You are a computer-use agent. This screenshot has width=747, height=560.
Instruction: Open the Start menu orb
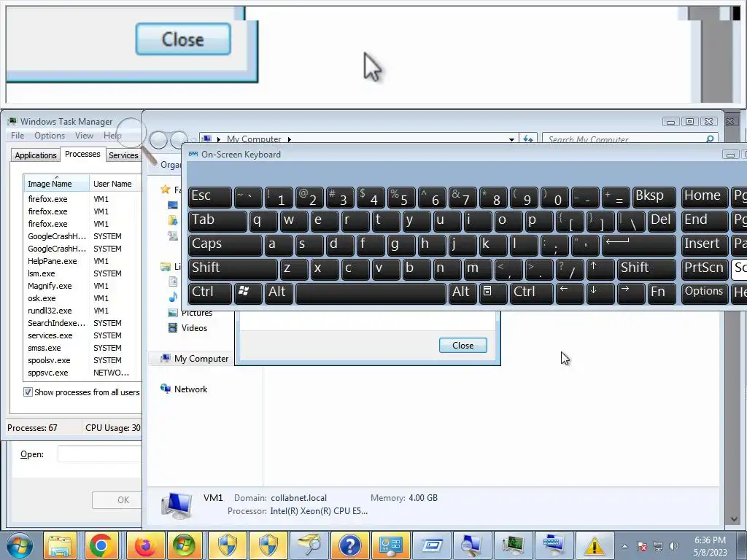pos(20,545)
